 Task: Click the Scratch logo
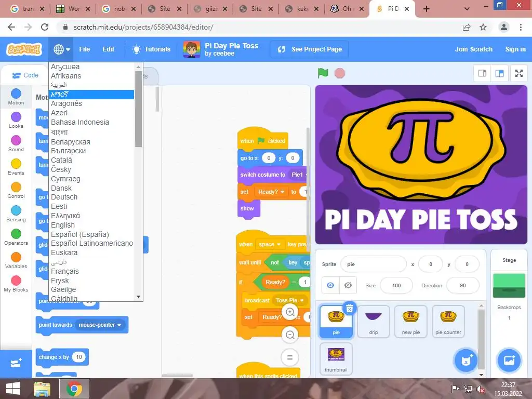tap(24, 49)
